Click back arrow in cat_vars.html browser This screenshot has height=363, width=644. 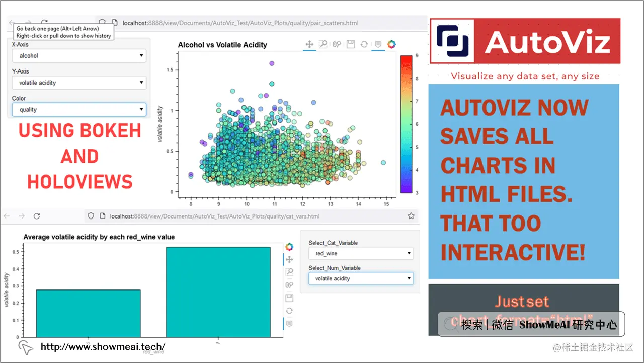(x=7, y=216)
